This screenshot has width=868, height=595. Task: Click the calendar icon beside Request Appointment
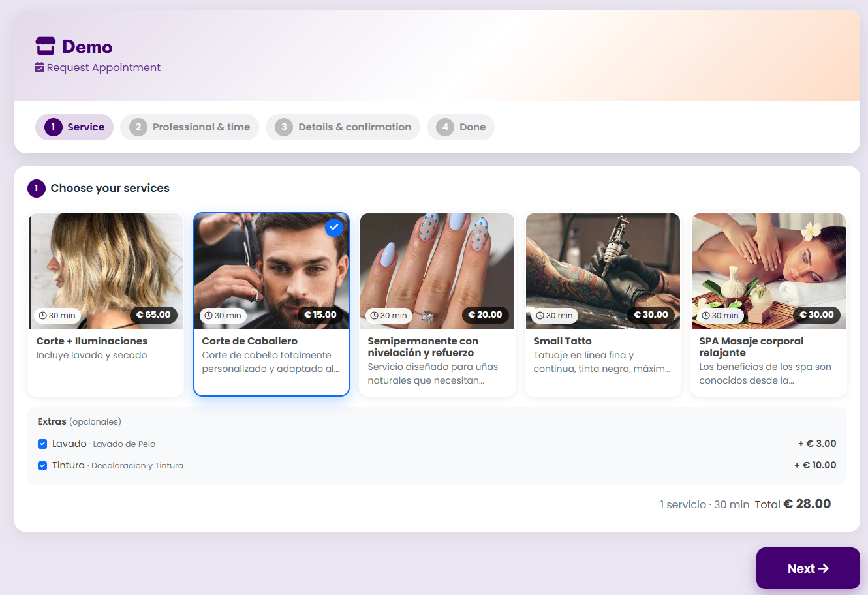tap(39, 68)
